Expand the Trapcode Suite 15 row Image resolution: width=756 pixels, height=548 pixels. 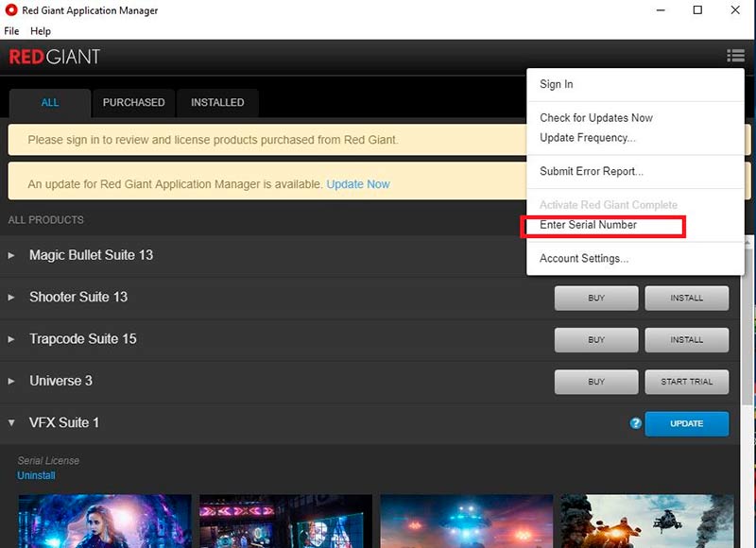(11, 339)
